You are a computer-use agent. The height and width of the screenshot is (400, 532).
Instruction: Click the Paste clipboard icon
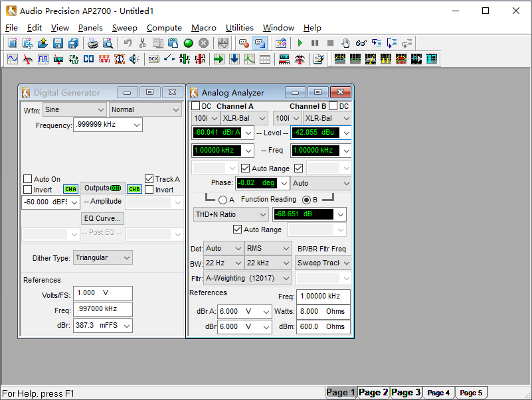coord(173,43)
